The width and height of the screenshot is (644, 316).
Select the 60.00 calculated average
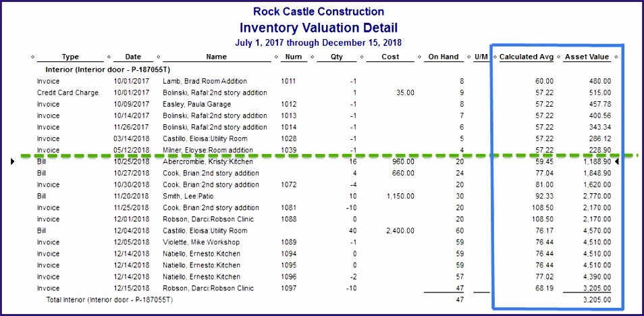(x=545, y=81)
